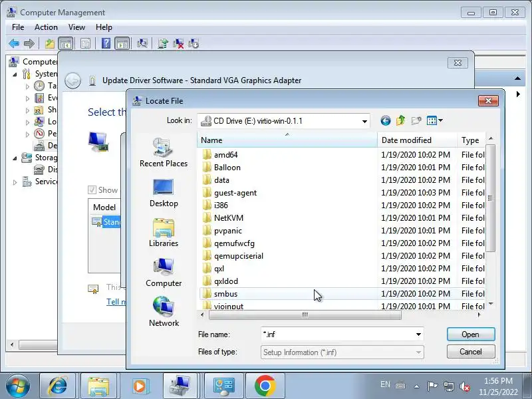Launch Internet Explorer from the taskbar
The width and height of the screenshot is (532, 399).
click(58, 386)
